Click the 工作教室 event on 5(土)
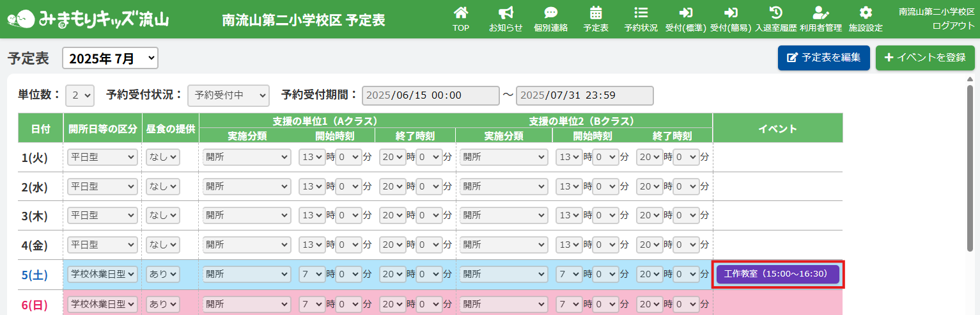 click(777, 274)
